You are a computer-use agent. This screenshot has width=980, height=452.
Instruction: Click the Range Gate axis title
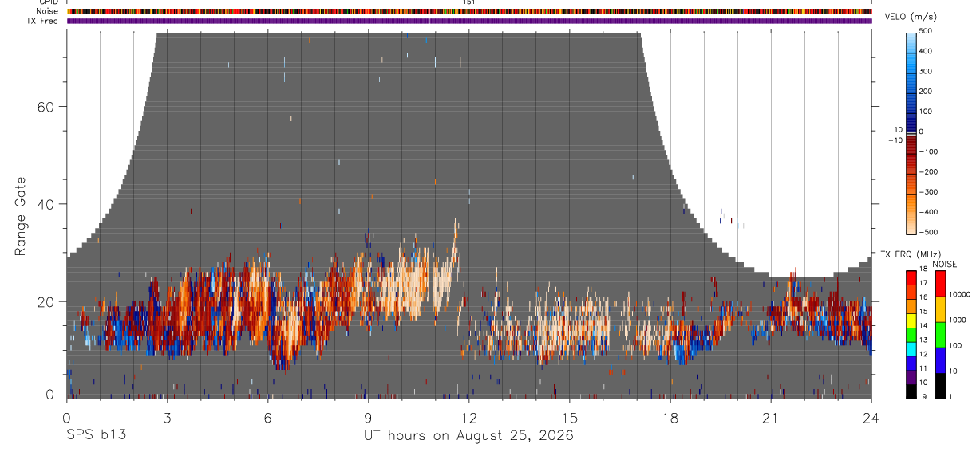point(22,215)
